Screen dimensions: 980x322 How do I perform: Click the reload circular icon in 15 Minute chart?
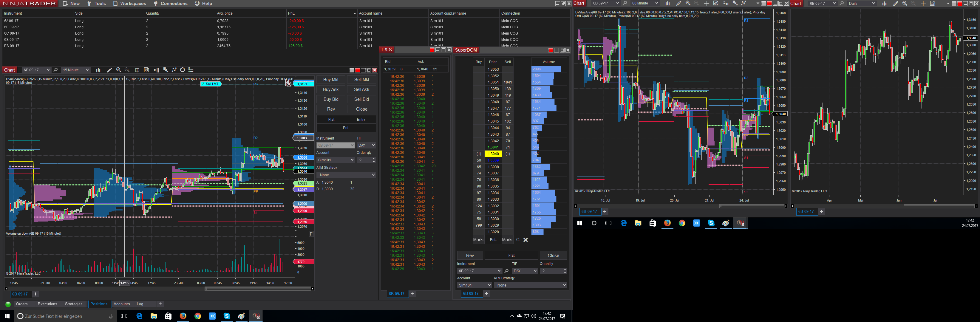click(183, 70)
